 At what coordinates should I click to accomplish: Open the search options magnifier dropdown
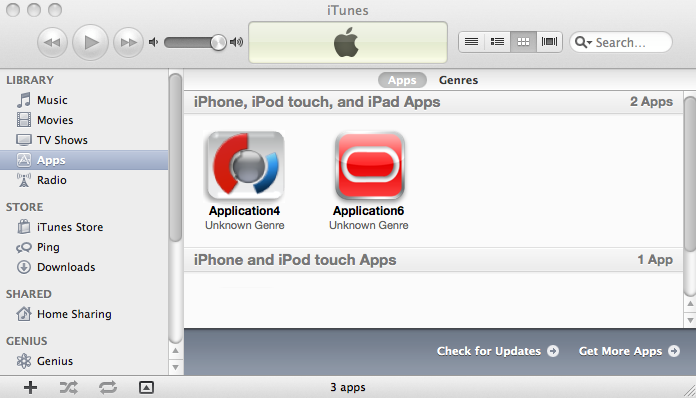coord(583,42)
